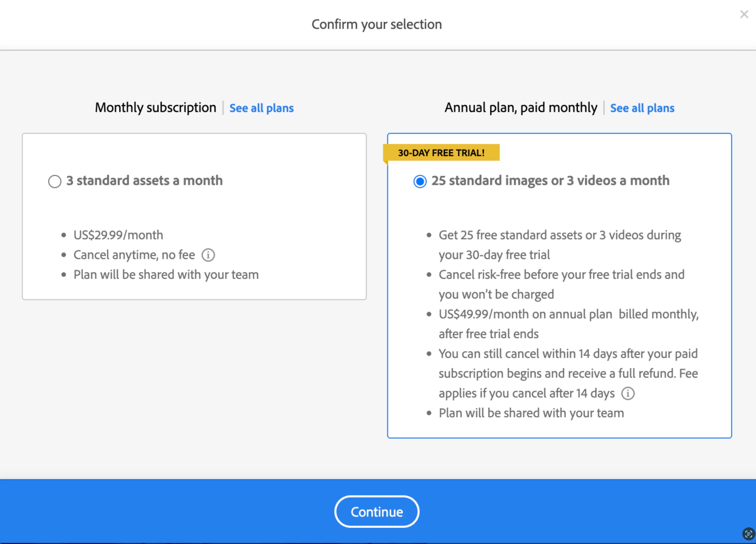This screenshot has width=756, height=544.
Task: Click Get 25 free standard assets bullet text
Action: (559, 235)
